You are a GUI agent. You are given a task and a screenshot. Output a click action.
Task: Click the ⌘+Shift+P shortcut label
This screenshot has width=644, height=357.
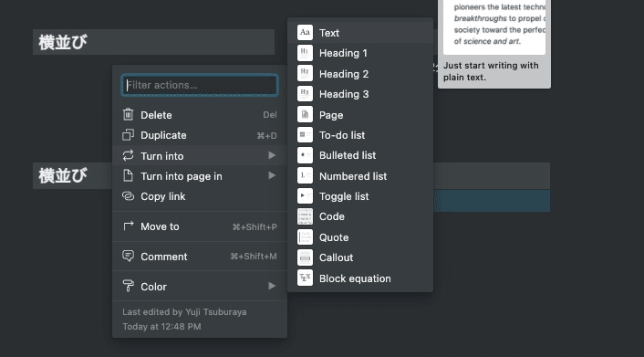(x=254, y=226)
